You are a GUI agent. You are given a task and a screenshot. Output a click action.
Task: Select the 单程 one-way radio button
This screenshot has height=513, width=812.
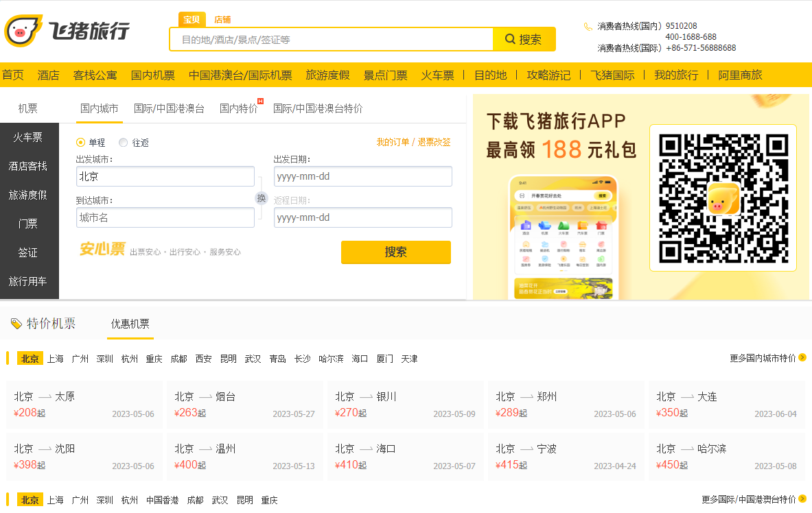pos(81,143)
